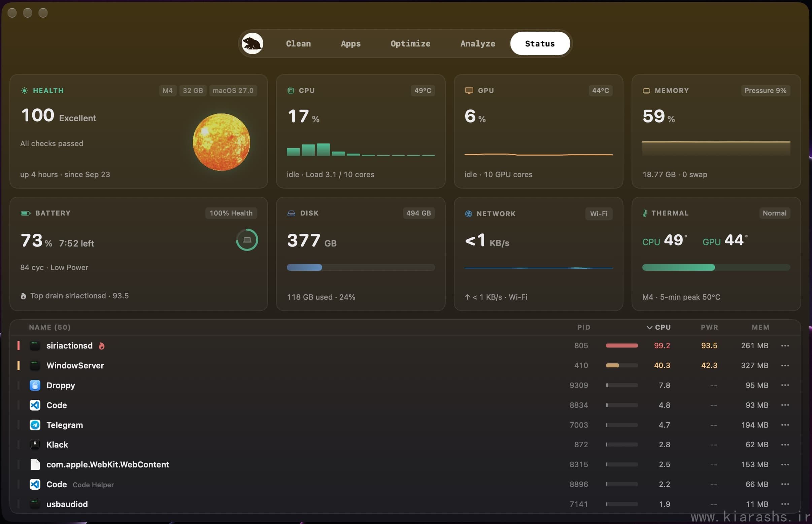Click the M4 chip badge
The image size is (812, 524).
click(x=168, y=91)
